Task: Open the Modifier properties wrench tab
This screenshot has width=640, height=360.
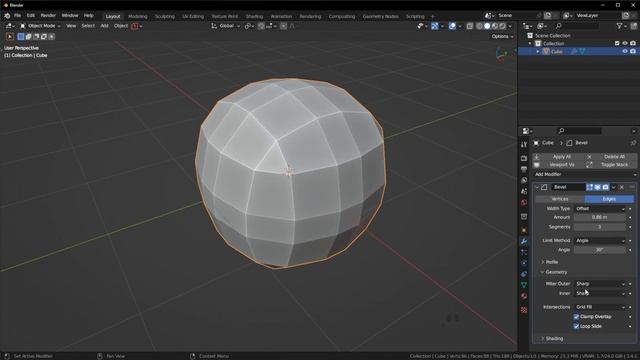Action: 524,241
